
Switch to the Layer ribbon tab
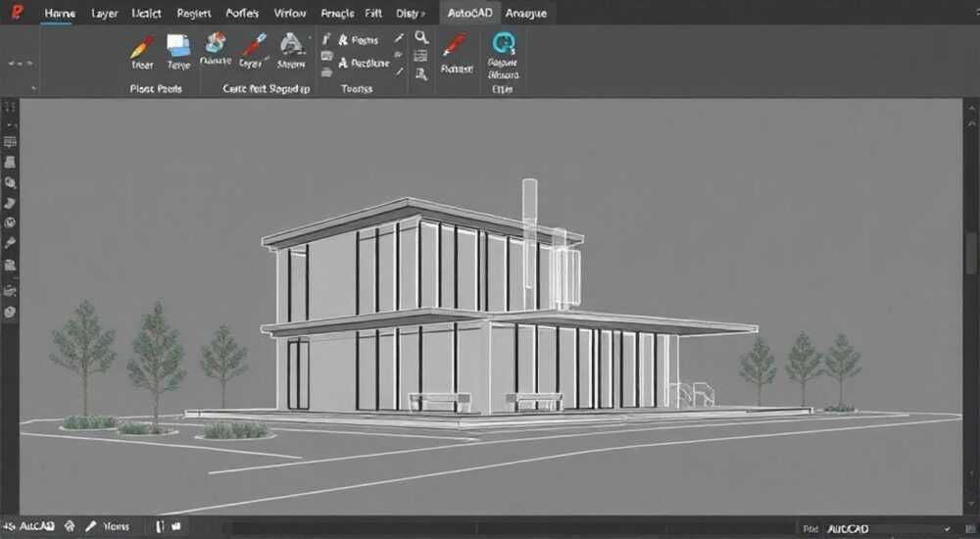(x=105, y=13)
